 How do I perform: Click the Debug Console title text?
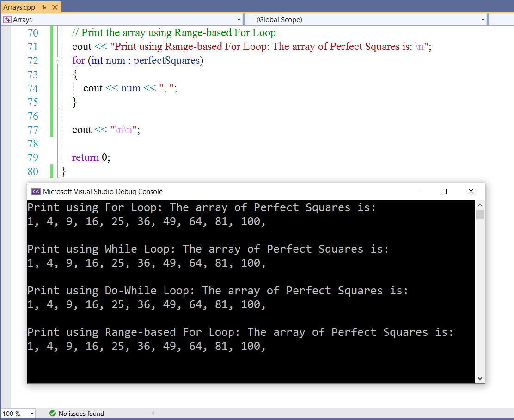click(x=103, y=192)
